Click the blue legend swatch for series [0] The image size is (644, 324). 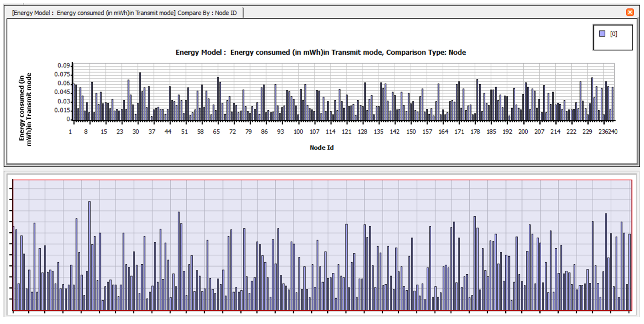[602, 34]
